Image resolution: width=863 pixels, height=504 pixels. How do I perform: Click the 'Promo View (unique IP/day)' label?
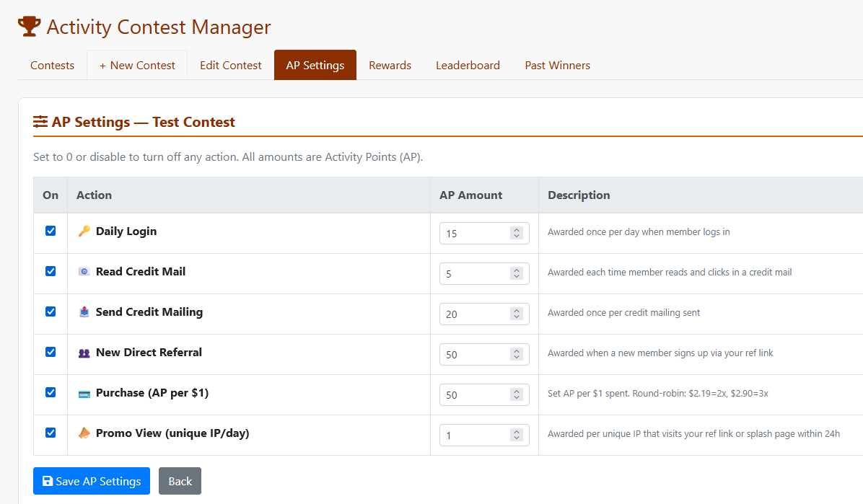tap(172, 433)
